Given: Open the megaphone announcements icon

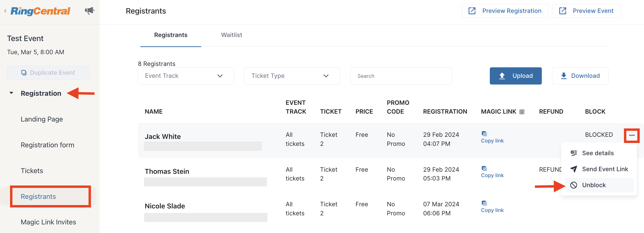Looking at the screenshot, I should (89, 11).
